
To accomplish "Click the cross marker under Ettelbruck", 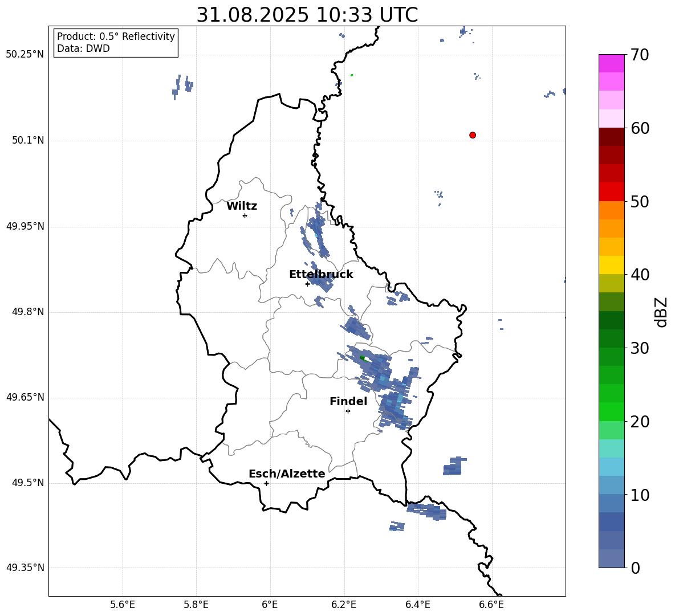I will (x=307, y=284).
